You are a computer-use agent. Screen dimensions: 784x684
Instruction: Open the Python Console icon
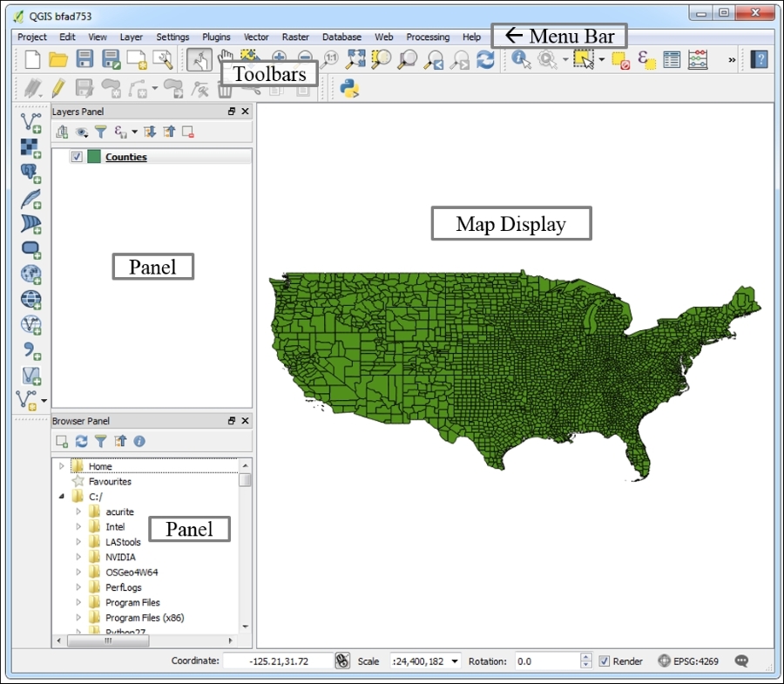349,89
